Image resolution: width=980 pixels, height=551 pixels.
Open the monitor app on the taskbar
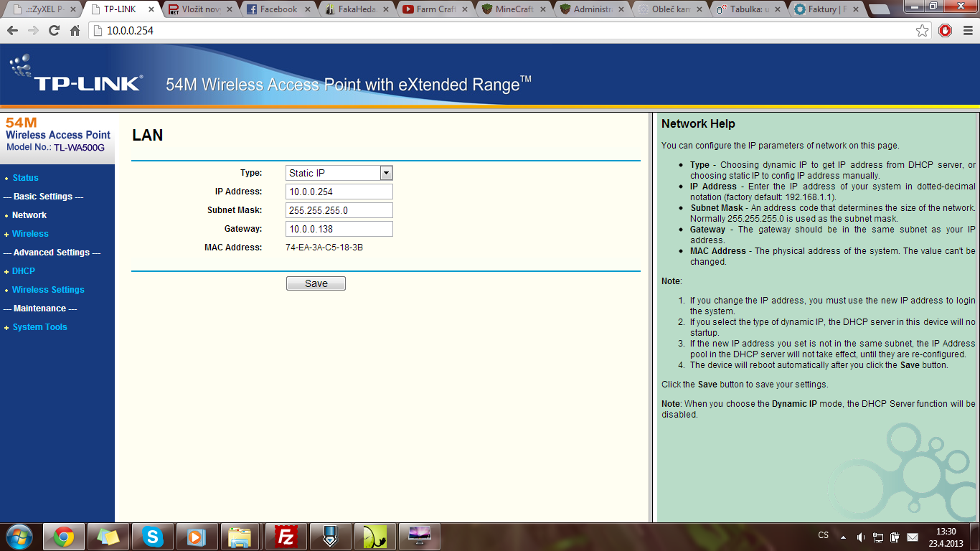pyautogui.click(x=419, y=537)
